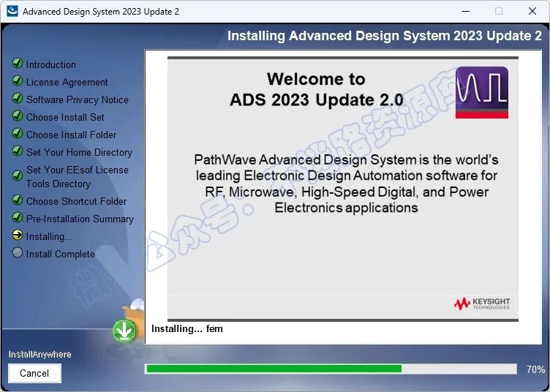Select the Choose Shortcut Folder step
550x392 pixels.
[77, 201]
